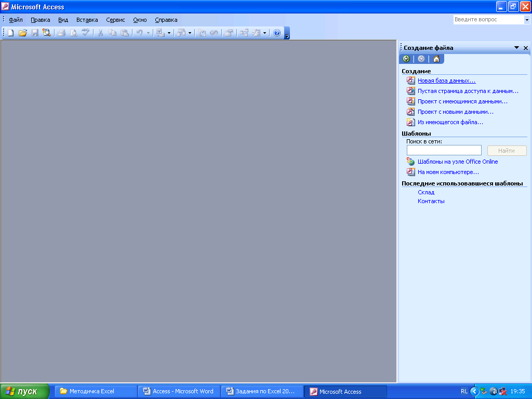Click the Home icon in the task pane
532x399 pixels.
click(x=436, y=59)
